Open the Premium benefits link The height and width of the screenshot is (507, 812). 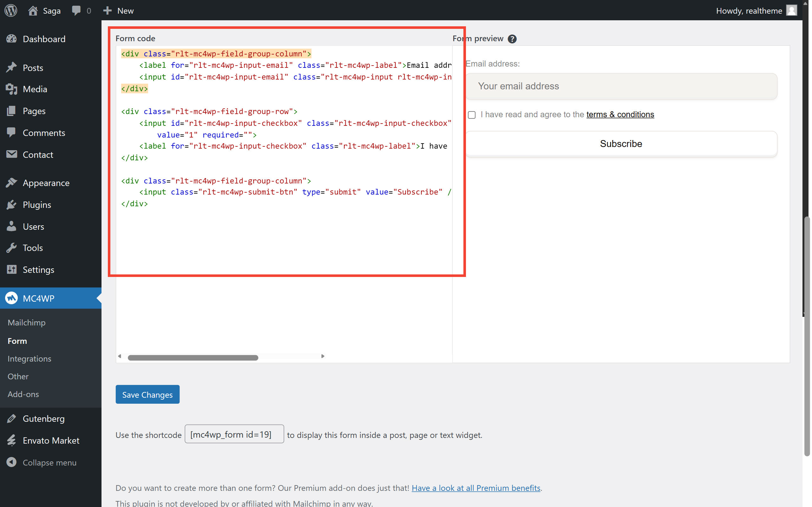tap(476, 488)
